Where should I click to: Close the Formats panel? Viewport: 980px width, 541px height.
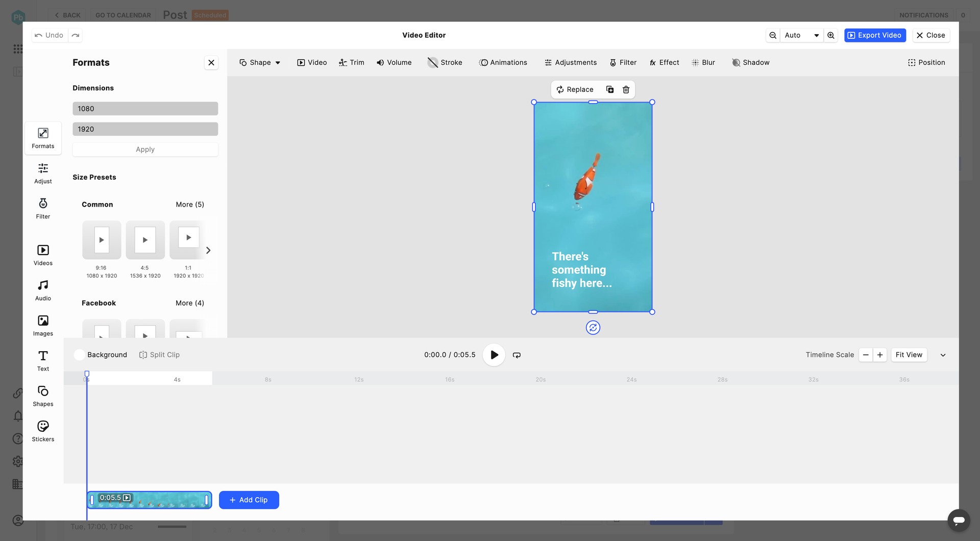click(x=211, y=63)
